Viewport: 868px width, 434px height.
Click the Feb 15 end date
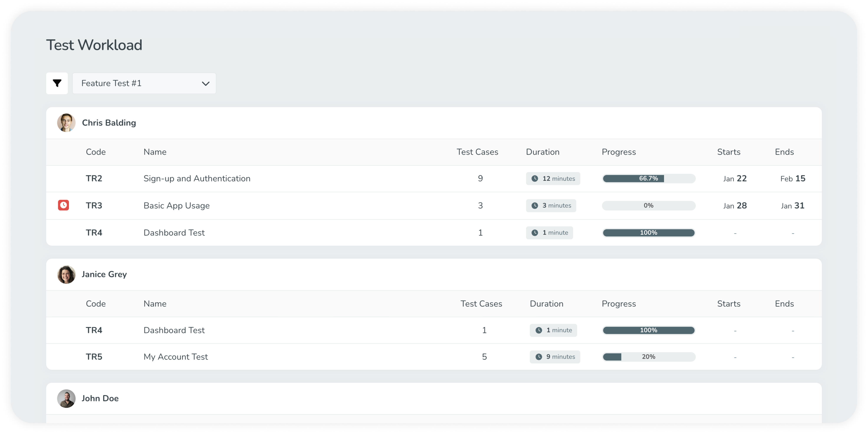pos(793,179)
